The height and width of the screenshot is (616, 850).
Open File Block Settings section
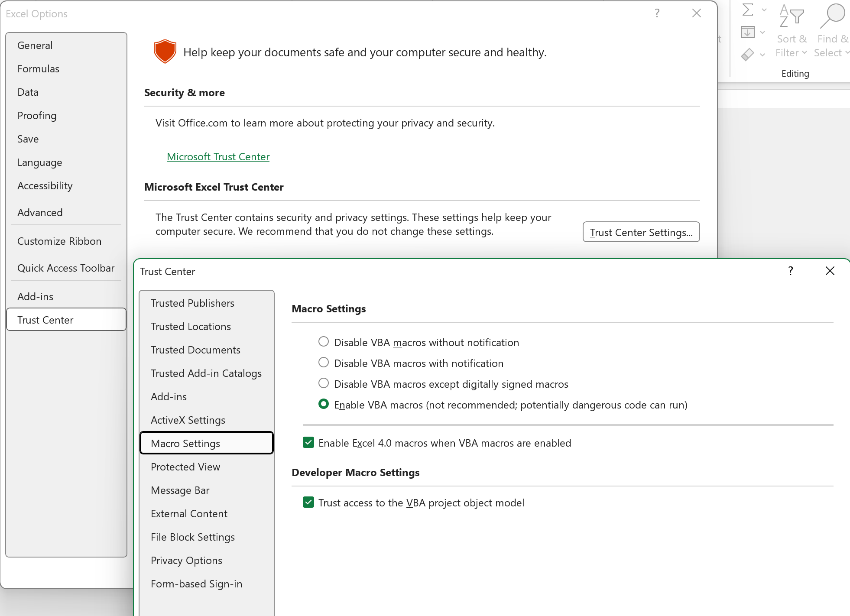tap(207, 537)
